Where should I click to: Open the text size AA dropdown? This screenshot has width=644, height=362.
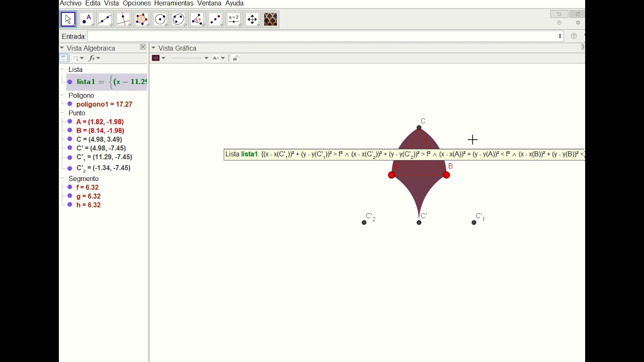coord(219,58)
